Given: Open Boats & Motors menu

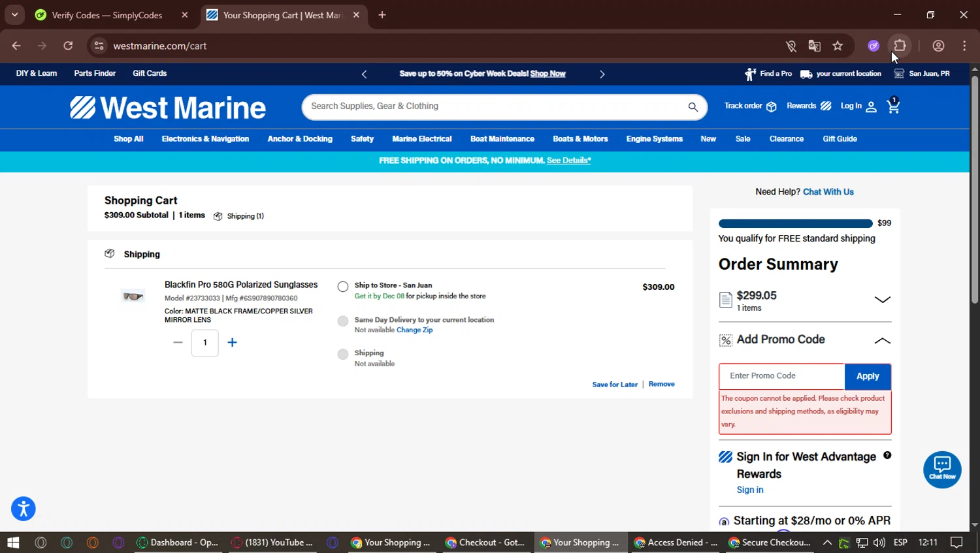Looking at the screenshot, I should point(580,139).
